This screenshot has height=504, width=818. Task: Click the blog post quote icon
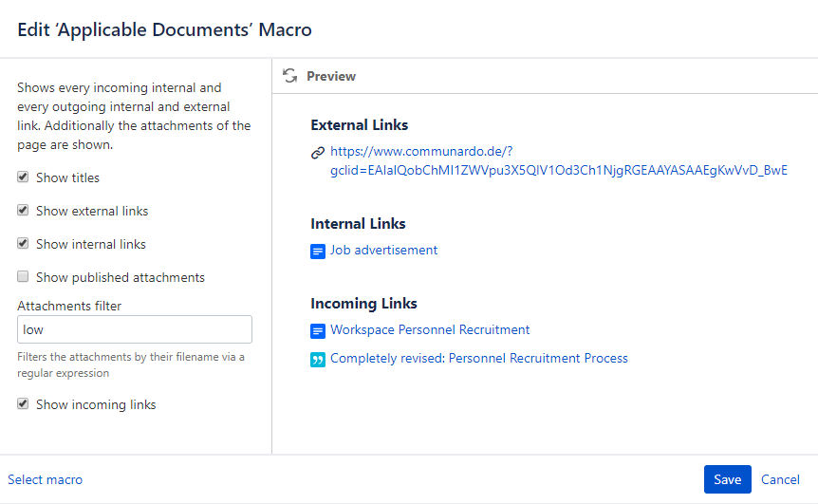pyautogui.click(x=318, y=360)
